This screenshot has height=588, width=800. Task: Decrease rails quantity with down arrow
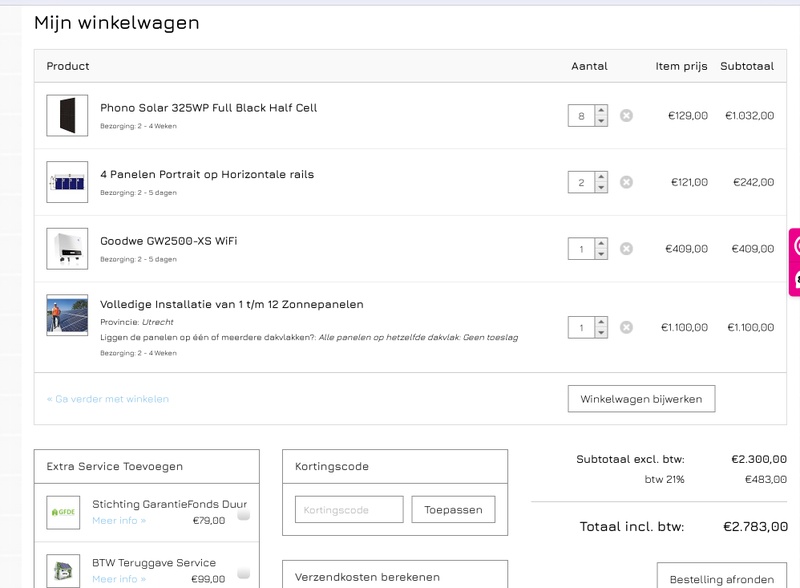click(x=599, y=188)
